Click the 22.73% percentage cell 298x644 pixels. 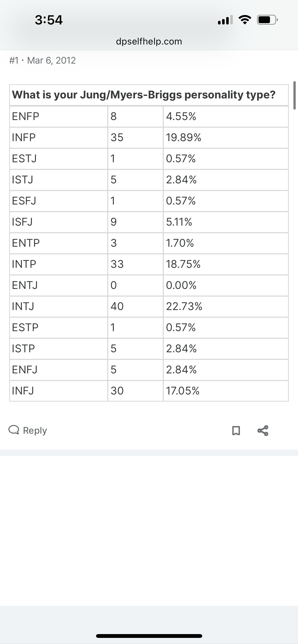point(184,306)
